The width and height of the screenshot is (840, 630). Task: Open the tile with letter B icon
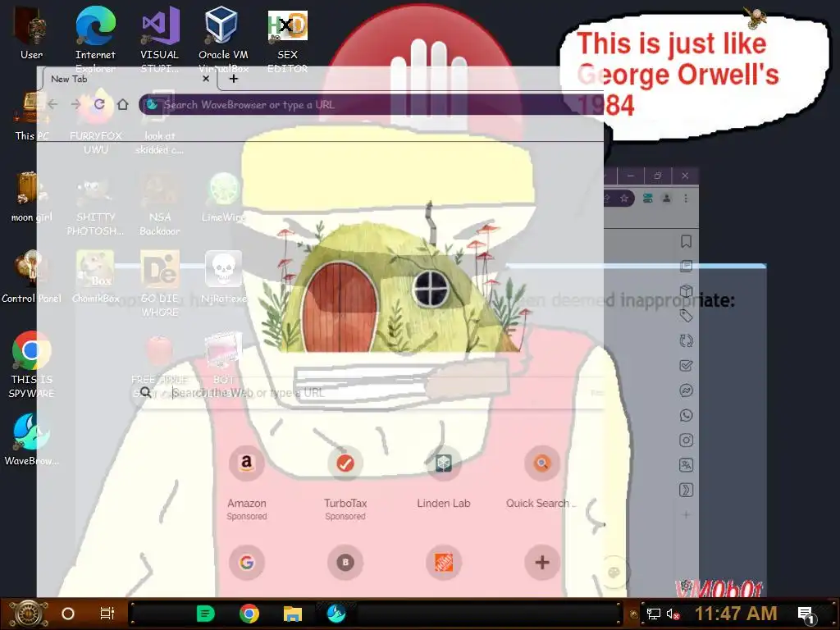[x=345, y=563]
